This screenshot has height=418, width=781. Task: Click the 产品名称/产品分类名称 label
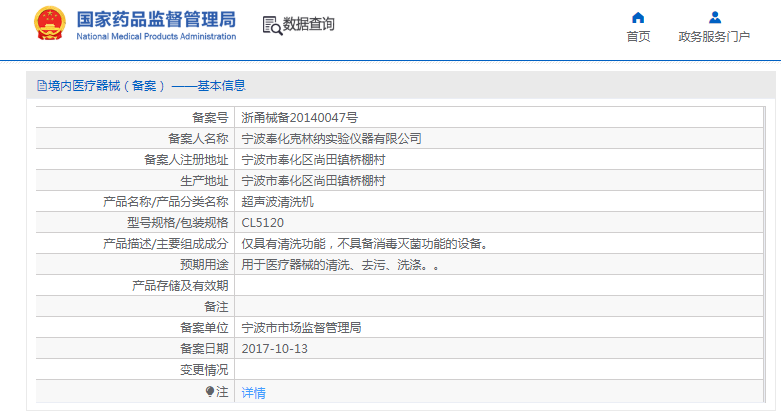(x=166, y=202)
